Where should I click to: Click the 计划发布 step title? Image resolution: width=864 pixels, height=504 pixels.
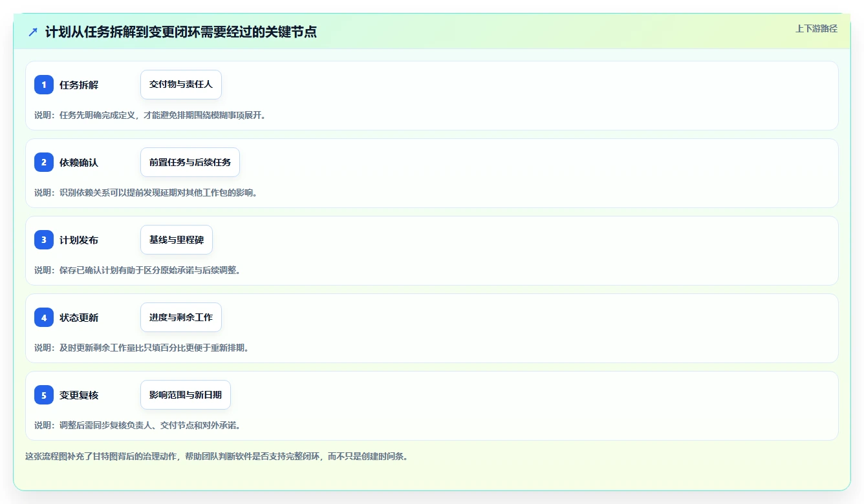coord(79,240)
